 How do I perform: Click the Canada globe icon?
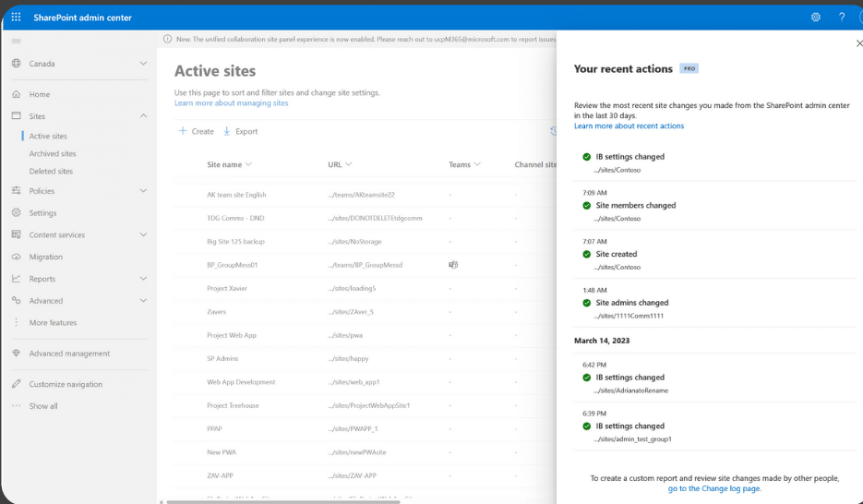click(x=16, y=64)
